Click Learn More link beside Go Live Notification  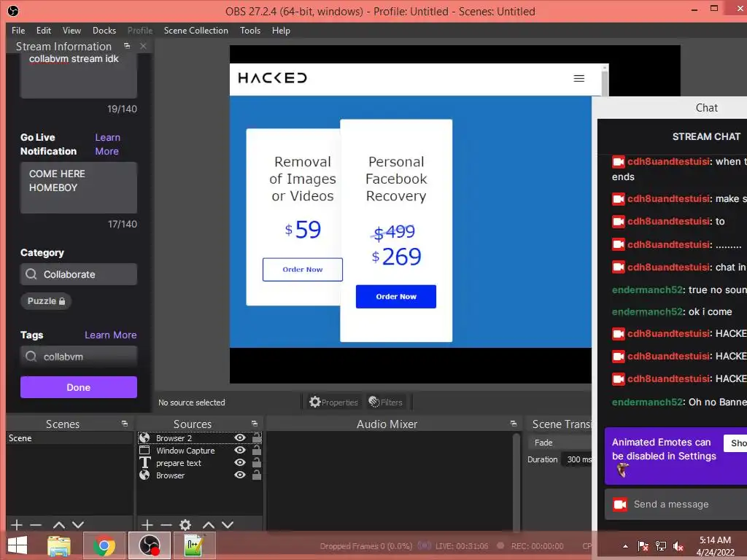click(x=107, y=144)
